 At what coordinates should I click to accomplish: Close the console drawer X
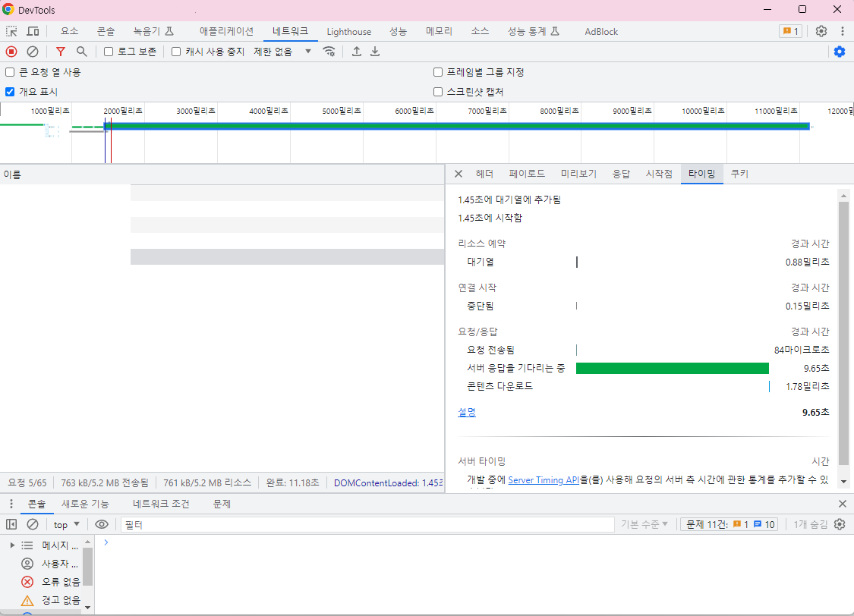coord(843,504)
